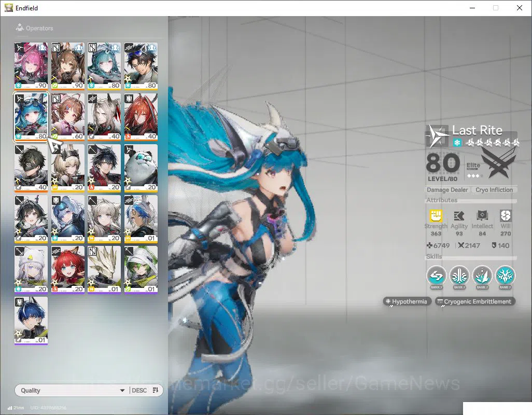
Task: Select the panda operator card
Action: coord(141,168)
